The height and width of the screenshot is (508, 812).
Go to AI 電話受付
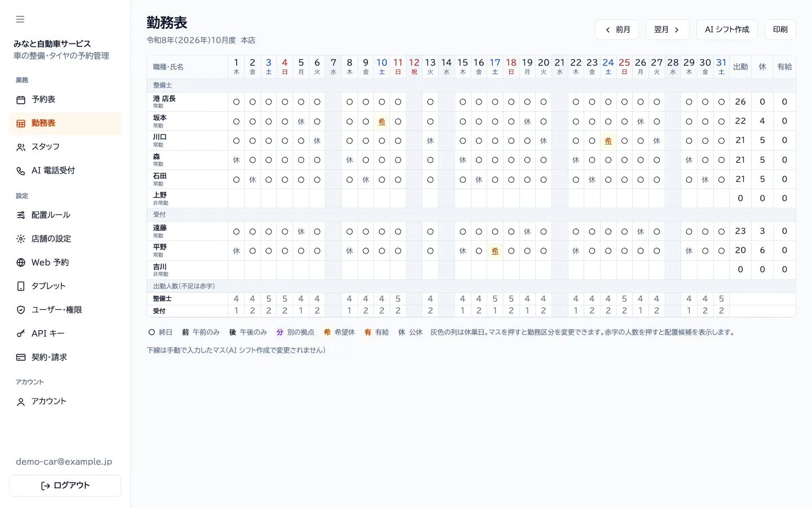click(65, 171)
